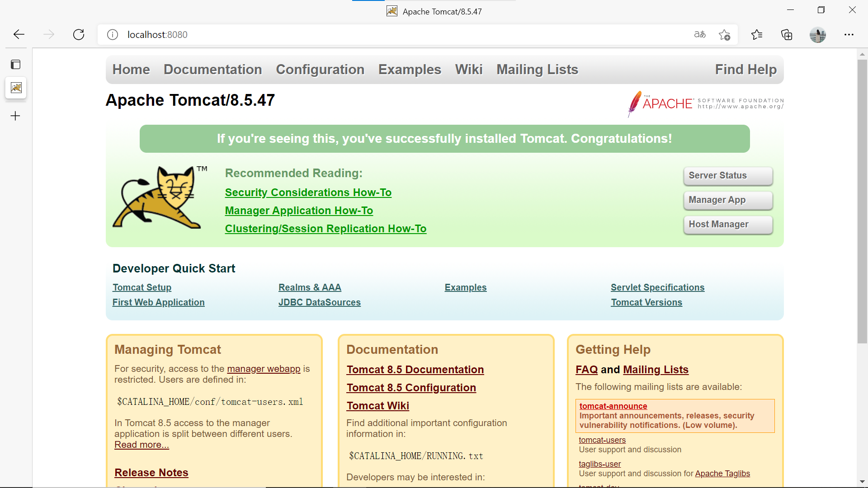Select the Tomcat favicon in vertical tab sidebar
The height and width of the screenshot is (488, 868).
tap(16, 88)
